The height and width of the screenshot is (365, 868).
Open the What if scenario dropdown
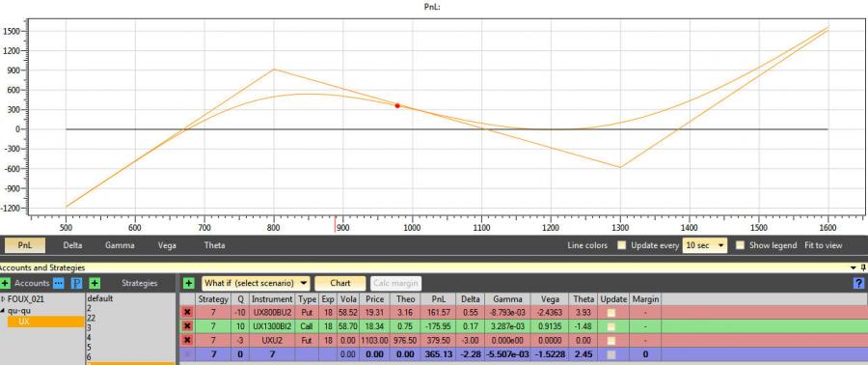tap(256, 283)
